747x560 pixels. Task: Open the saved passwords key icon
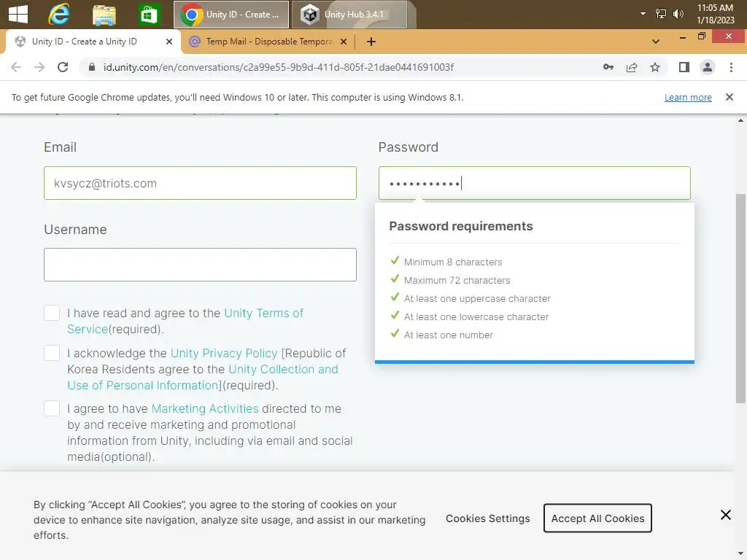(x=608, y=67)
